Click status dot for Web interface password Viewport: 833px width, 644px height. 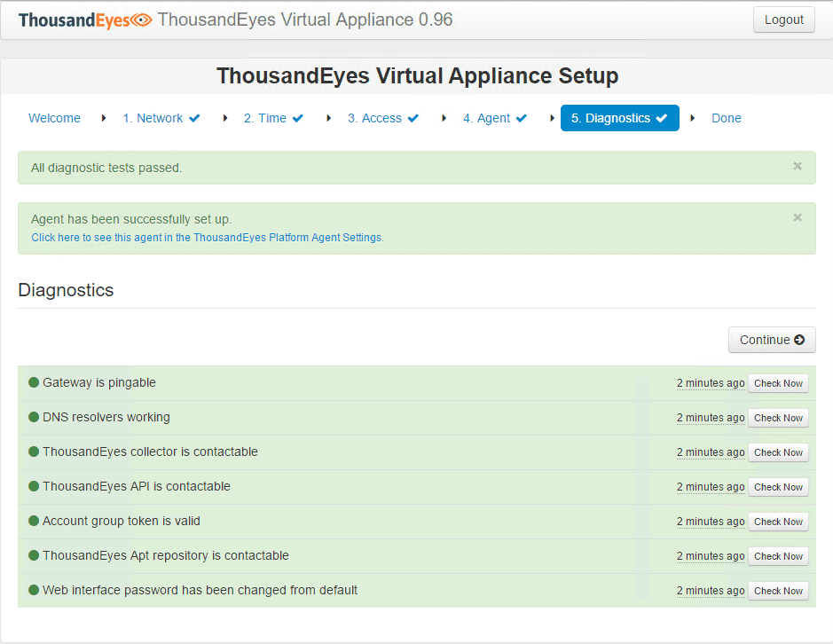34,590
